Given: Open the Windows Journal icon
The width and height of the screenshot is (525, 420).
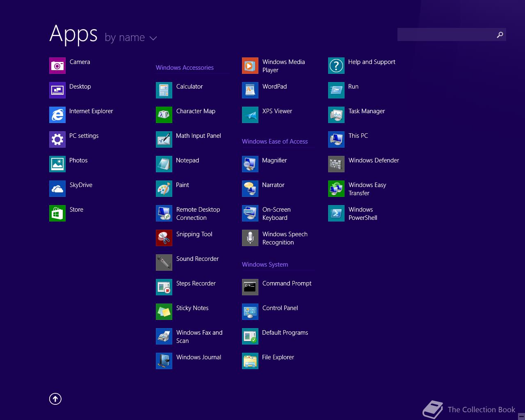Looking at the screenshot, I should click(164, 361).
